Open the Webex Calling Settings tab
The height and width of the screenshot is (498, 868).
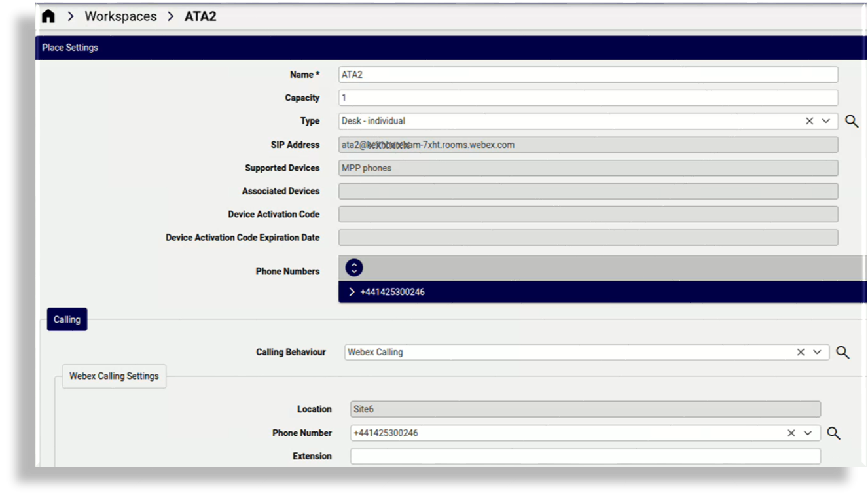tap(113, 376)
